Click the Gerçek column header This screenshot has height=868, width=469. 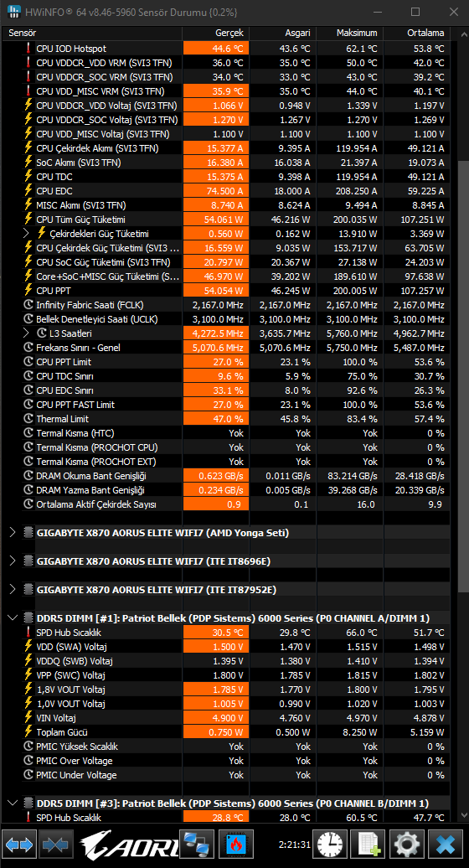tap(216, 34)
